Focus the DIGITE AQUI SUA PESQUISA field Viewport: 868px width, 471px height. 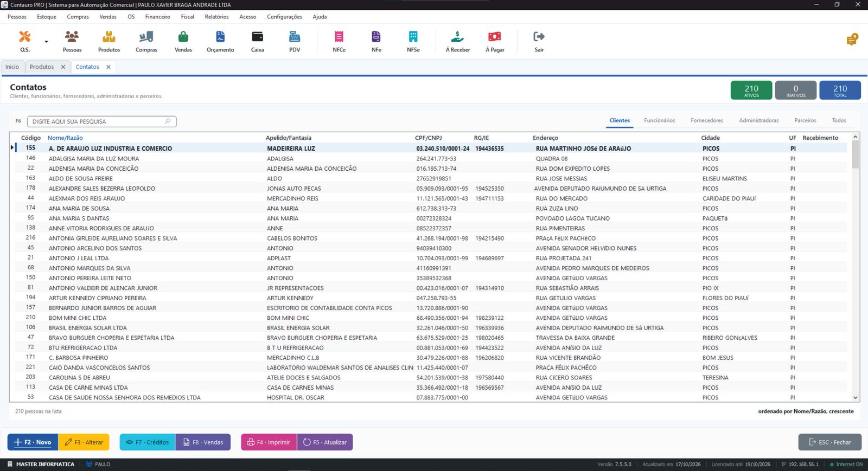(101, 121)
